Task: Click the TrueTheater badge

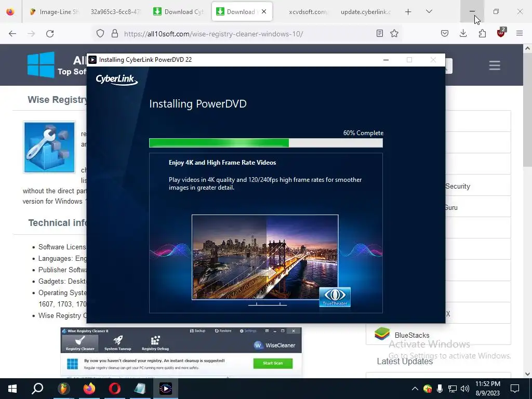Action: pyautogui.click(x=335, y=297)
